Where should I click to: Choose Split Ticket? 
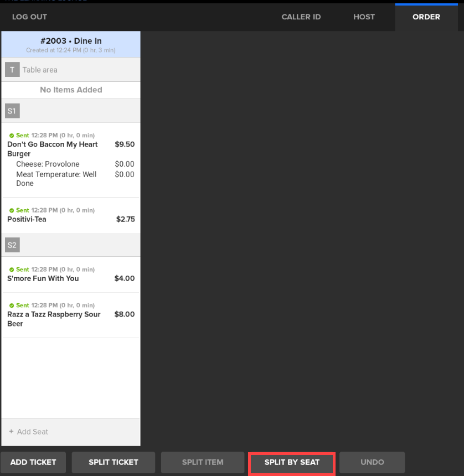(114, 462)
